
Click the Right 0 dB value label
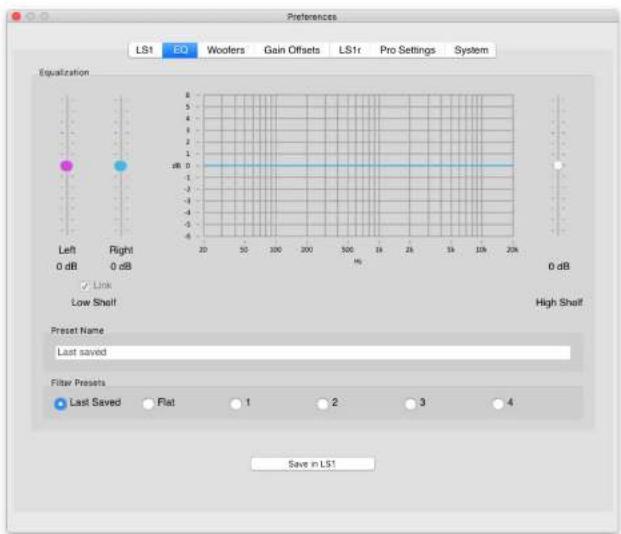click(121, 266)
